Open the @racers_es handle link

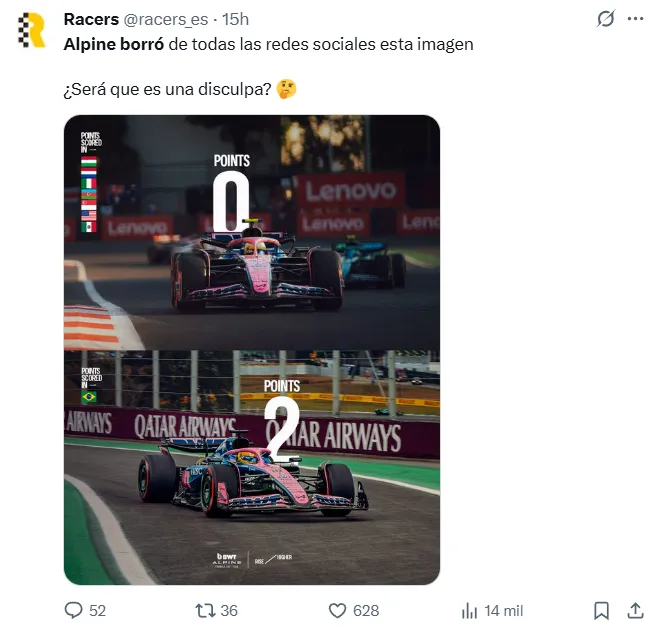pos(170,19)
